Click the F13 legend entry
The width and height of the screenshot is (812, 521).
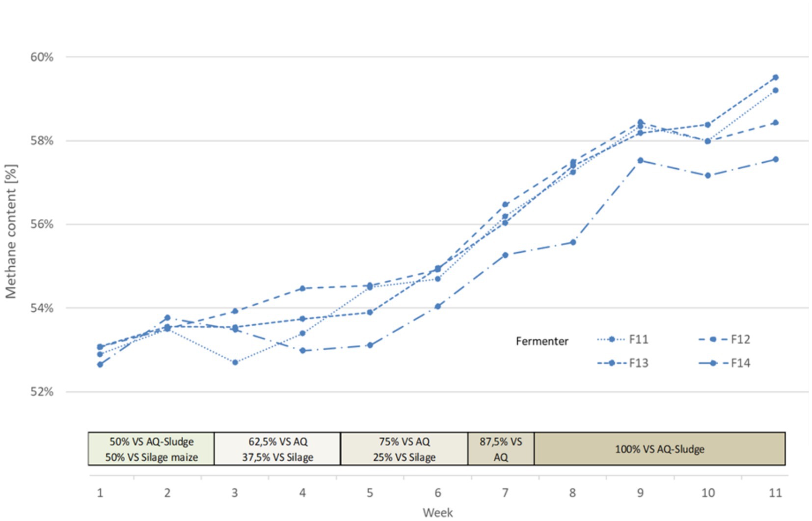[x=623, y=363]
